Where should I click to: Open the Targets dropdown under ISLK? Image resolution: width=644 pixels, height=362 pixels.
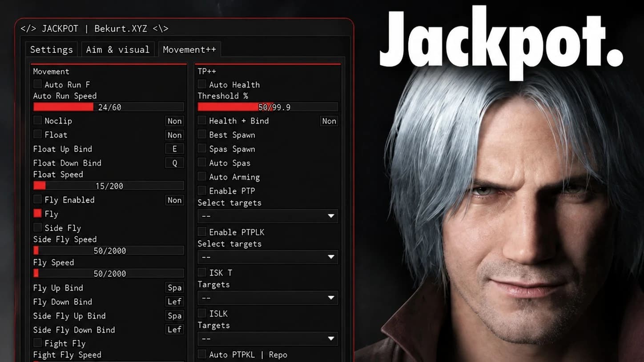(268, 338)
